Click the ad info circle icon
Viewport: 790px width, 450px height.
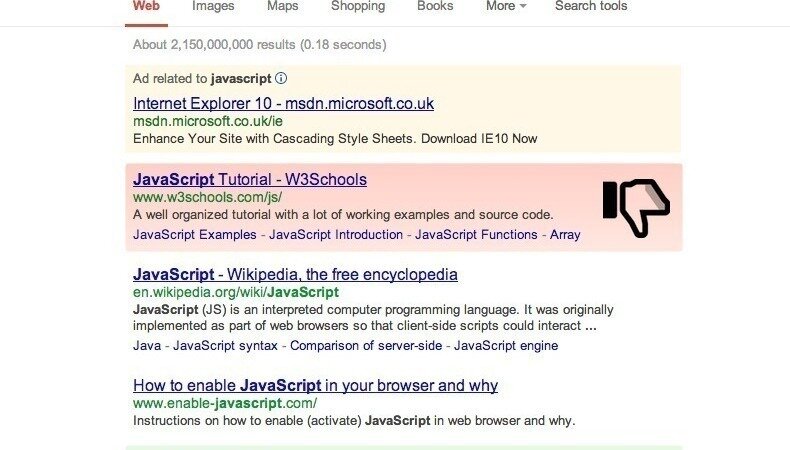281,78
